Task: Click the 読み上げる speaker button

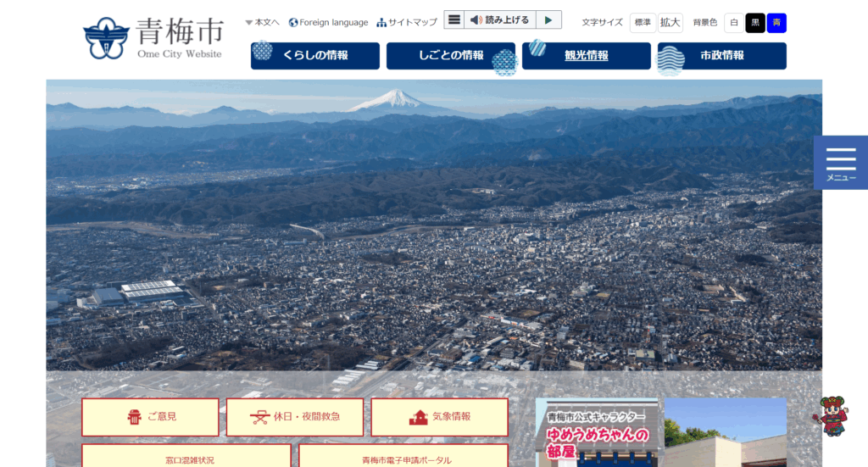Action: point(500,20)
